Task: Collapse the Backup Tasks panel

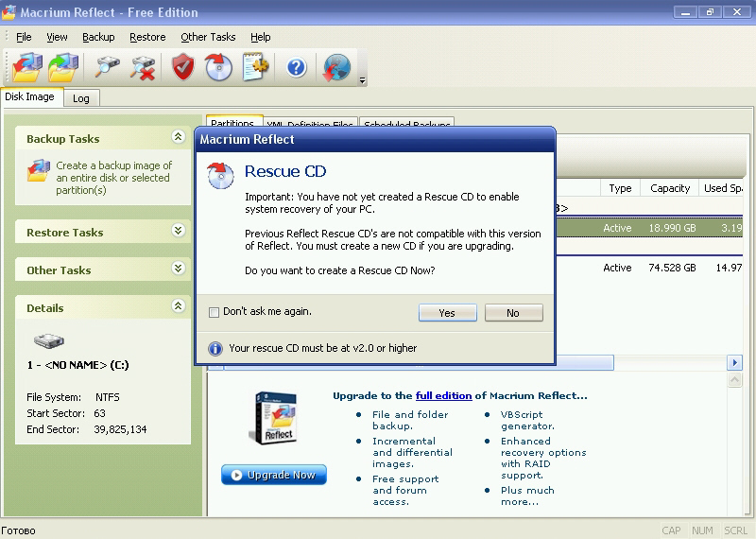Action: (x=178, y=137)
